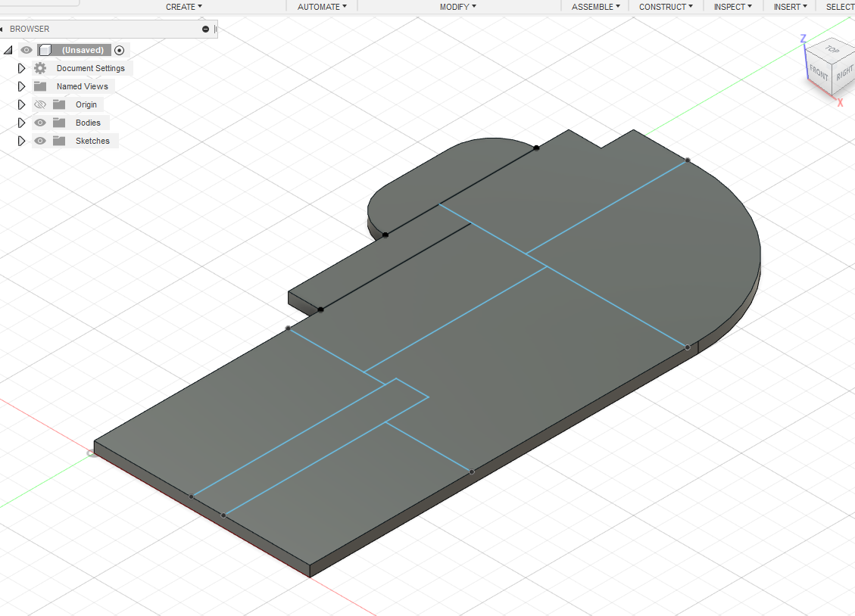Collapse the browser using the left arrow
This screenshot has height=616, width=855.
[x=2, y=29]
